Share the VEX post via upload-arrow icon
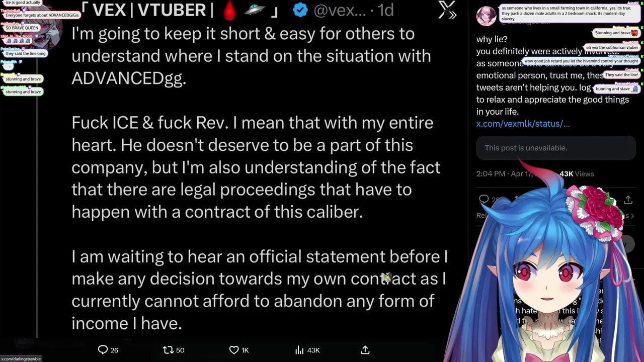The image size is (644, 362). click(365, 350)
